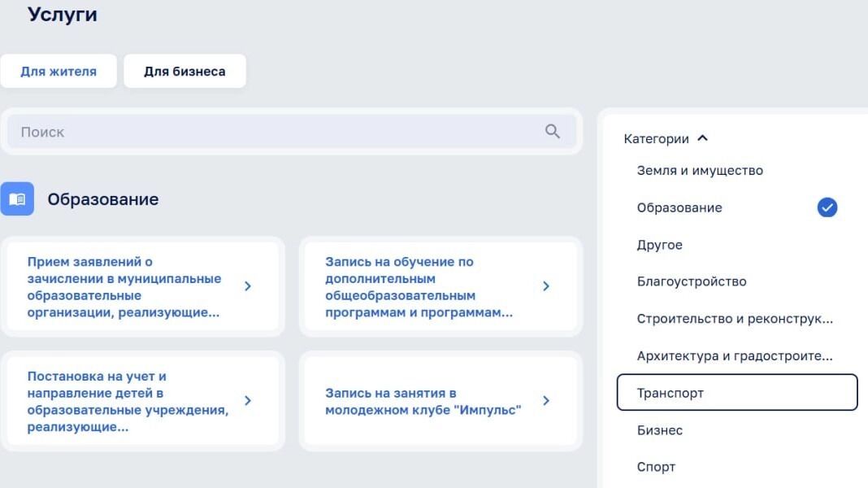
Task: Click the blue Образование book icon
Action: click(17, 199)
